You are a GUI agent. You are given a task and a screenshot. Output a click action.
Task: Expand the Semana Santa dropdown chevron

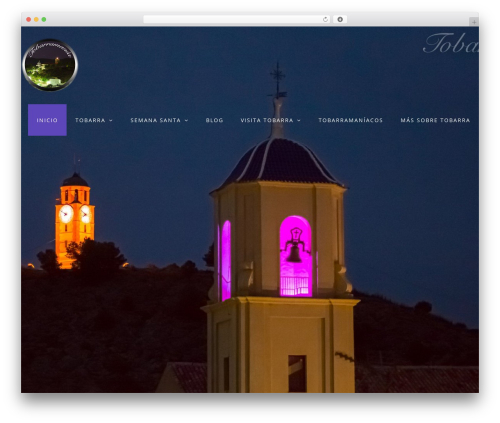click(186, 120)
